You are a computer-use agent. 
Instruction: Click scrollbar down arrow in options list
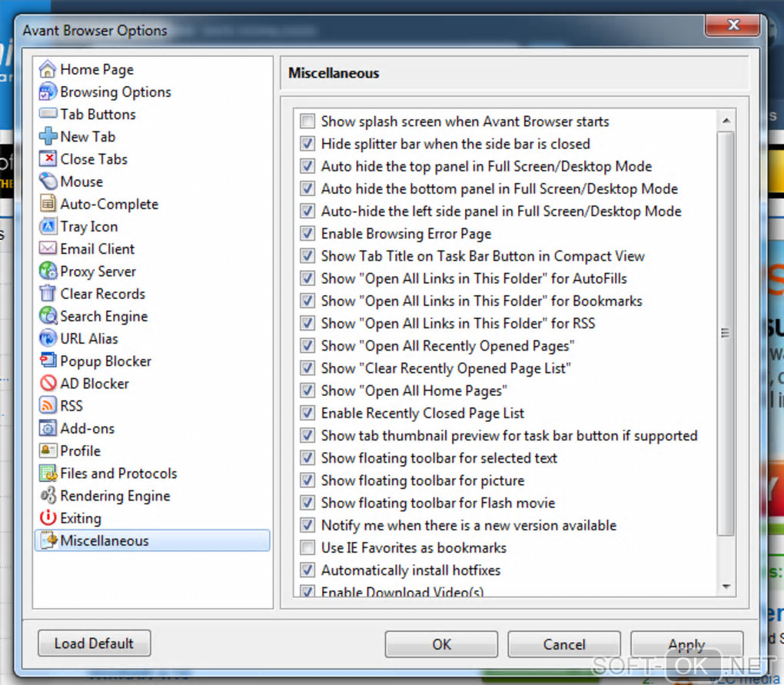[x=726, y=587]
